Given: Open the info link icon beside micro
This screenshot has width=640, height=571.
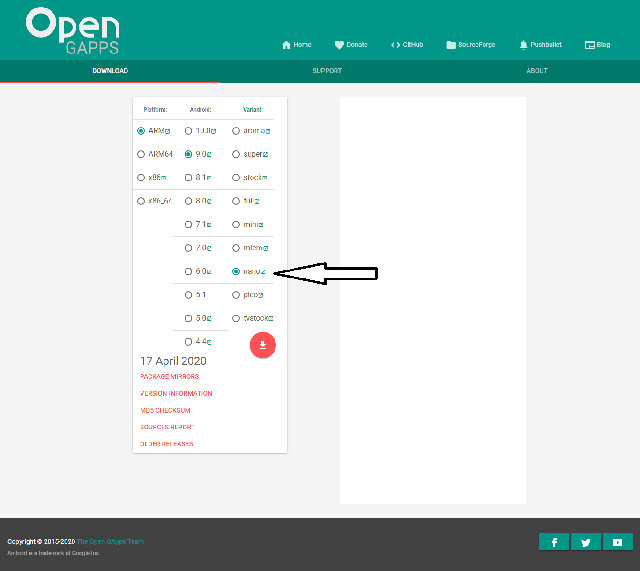Looking at the screenshot, I should [265, 248].
